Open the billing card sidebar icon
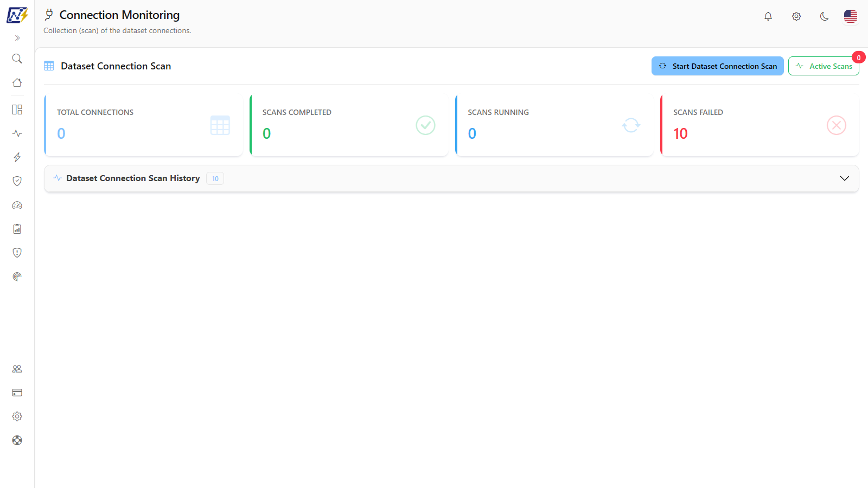Image resolution: width=868 pixels, height=488 pixels. pyautogui.click(x=17, y=393)
